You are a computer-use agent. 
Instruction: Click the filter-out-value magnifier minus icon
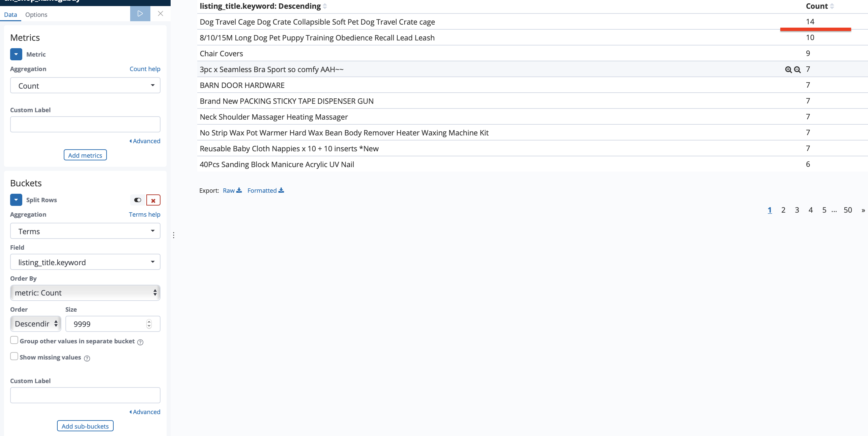click(x=797, y=70)
